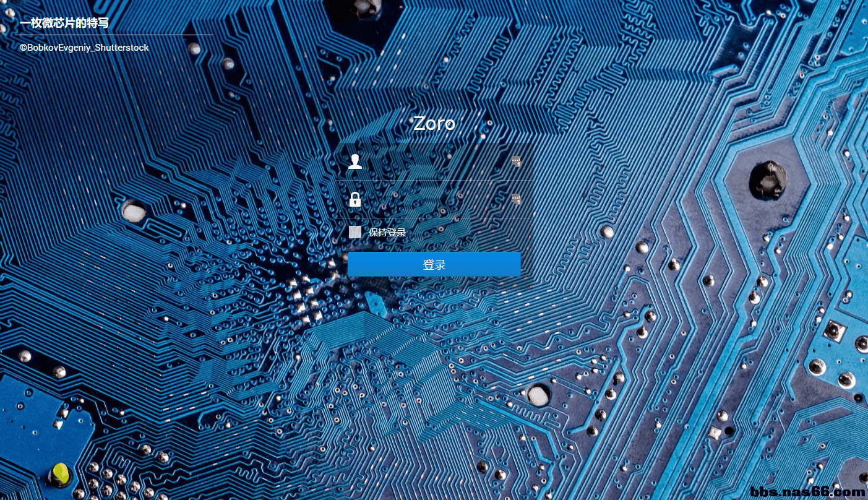The height and width of the screenshot is (500, 868).
Task: Click the separator line below the password field
Action: (x=434, y=218)
